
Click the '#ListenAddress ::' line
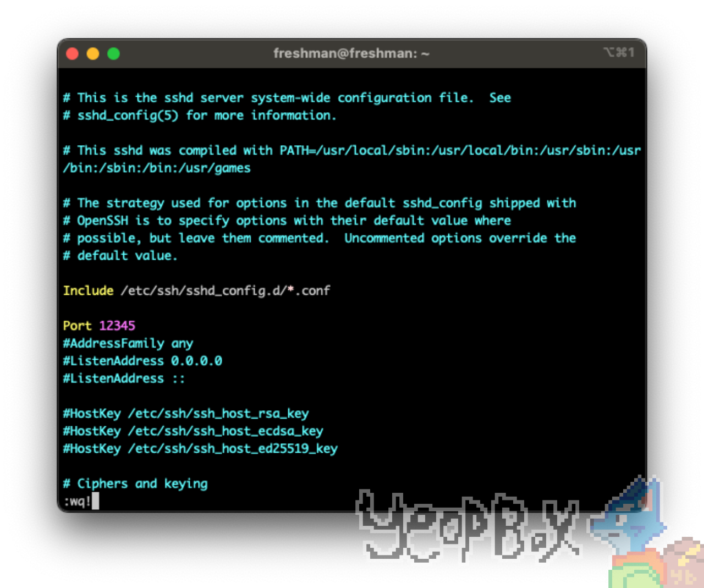[x=124, y=378]
